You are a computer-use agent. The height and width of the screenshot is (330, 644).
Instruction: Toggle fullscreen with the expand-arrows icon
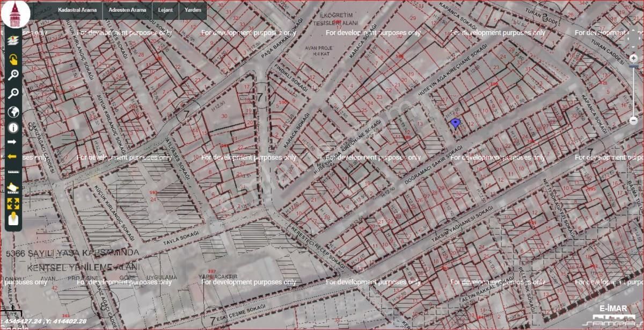pos(14,204)
